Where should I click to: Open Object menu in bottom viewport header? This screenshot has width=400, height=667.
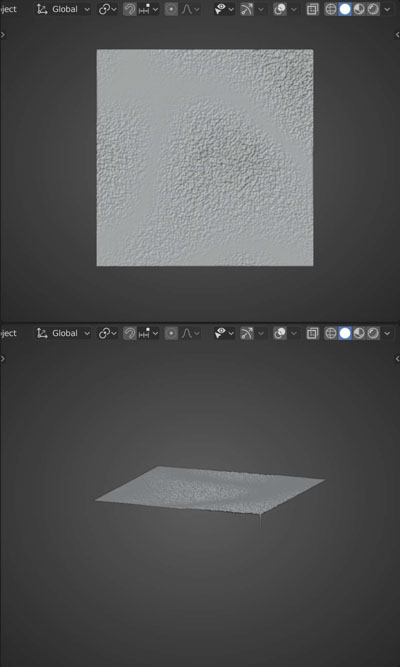click(x=8, y=333)
